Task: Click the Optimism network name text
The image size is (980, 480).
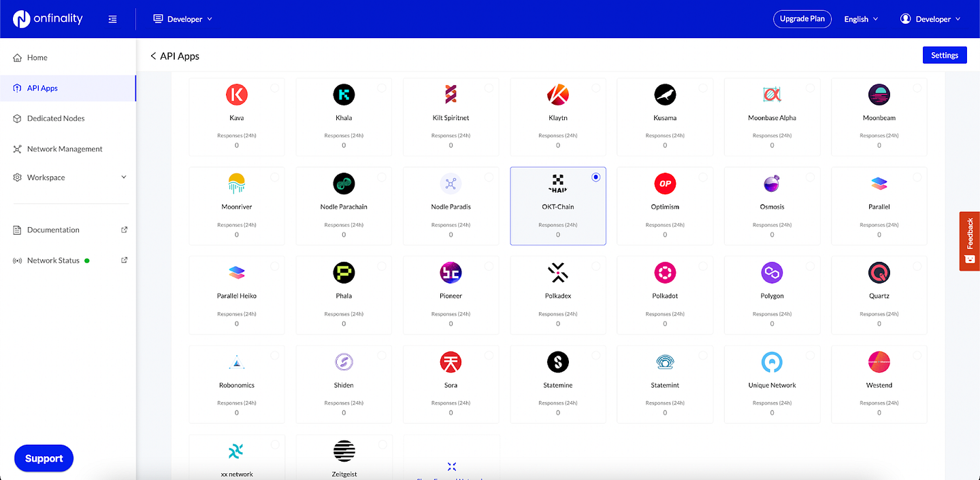Action: [x=665, y=207]
